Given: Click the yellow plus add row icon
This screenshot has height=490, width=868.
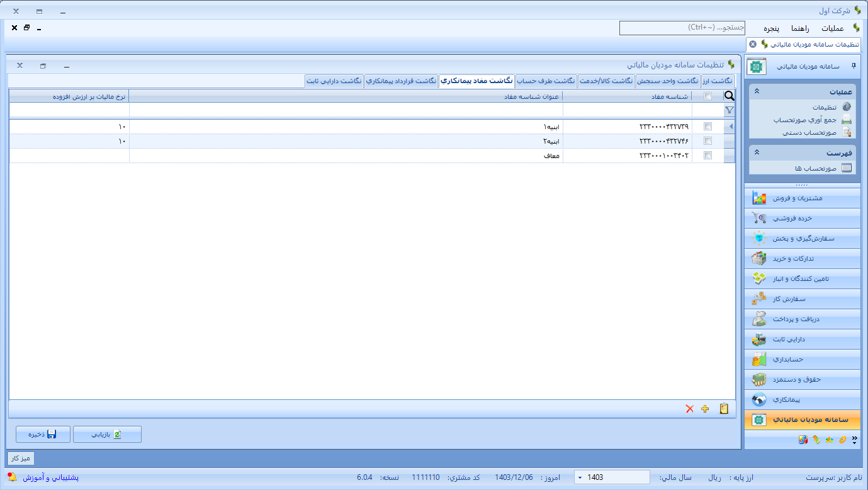Looking at the screenshot, I should coord(705,409).
